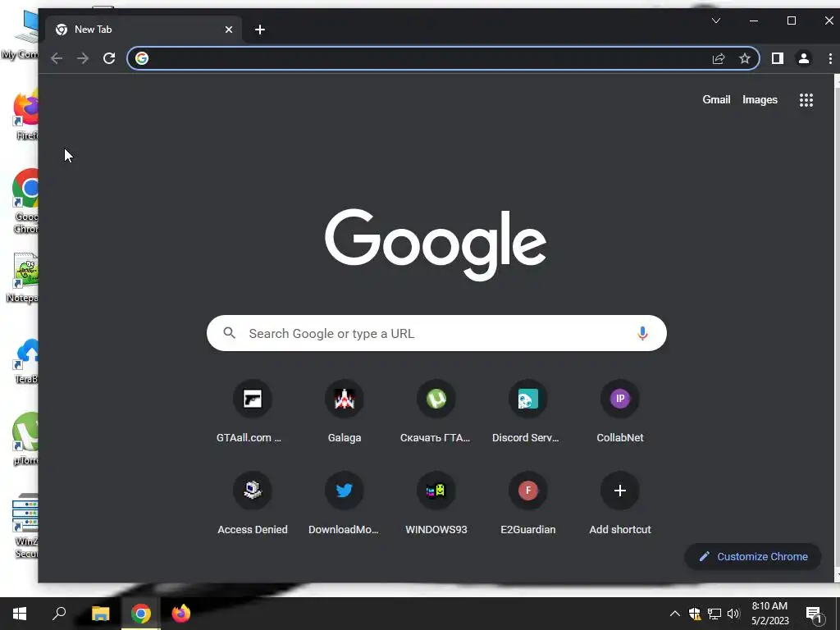Select the Google Chrome desktop shortcut
The width and height of the screenshot is (840, 630).
click(x=25, y=201)
